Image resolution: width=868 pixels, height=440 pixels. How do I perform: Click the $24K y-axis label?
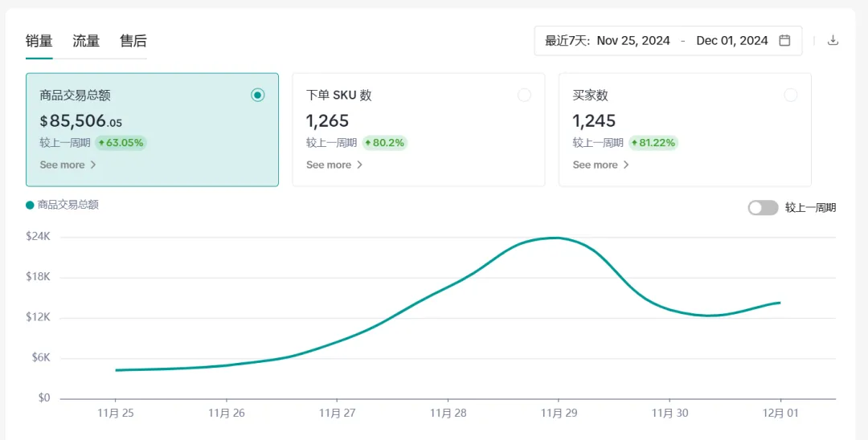(39, 237)
